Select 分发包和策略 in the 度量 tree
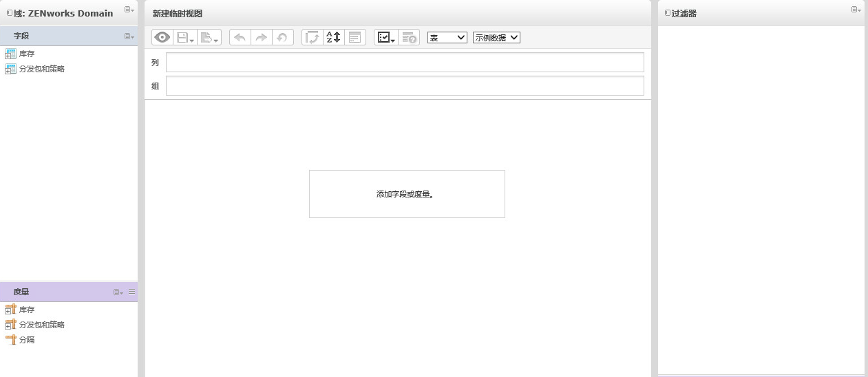 (x=42, y=325)
